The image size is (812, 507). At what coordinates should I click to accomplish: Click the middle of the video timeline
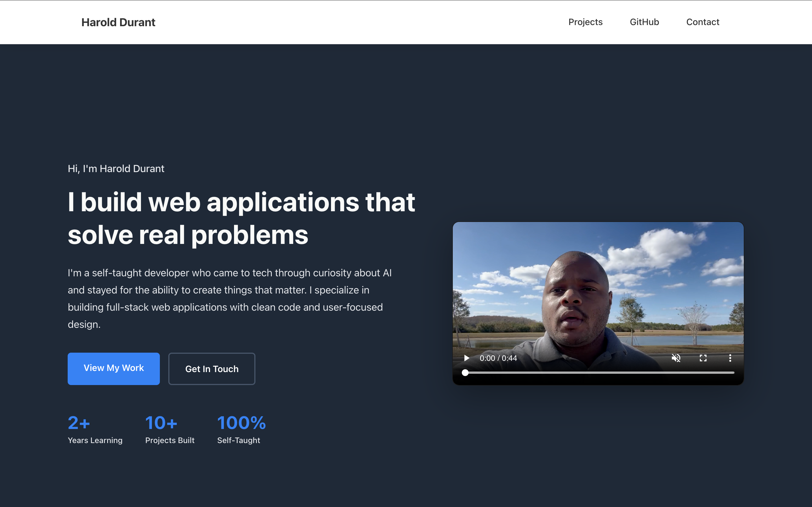tap(600, 373)
